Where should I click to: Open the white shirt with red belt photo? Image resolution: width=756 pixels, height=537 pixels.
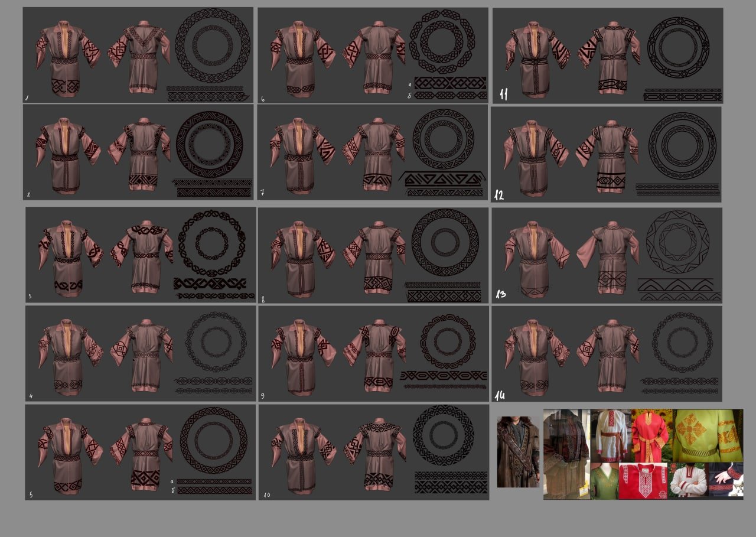(611, 435)
